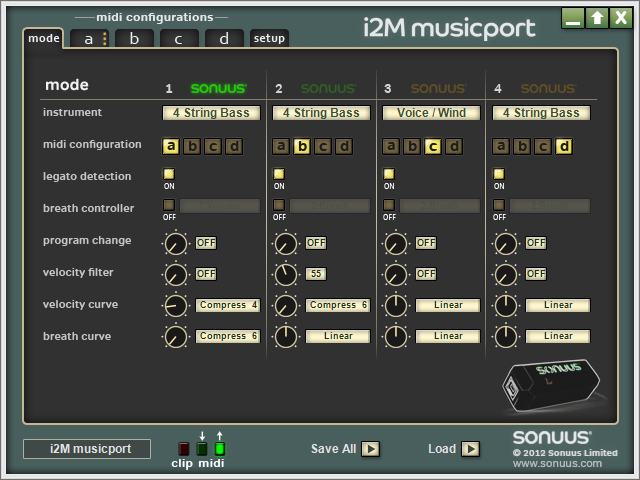Click the clip indicator LED

[x=184, y=449]
